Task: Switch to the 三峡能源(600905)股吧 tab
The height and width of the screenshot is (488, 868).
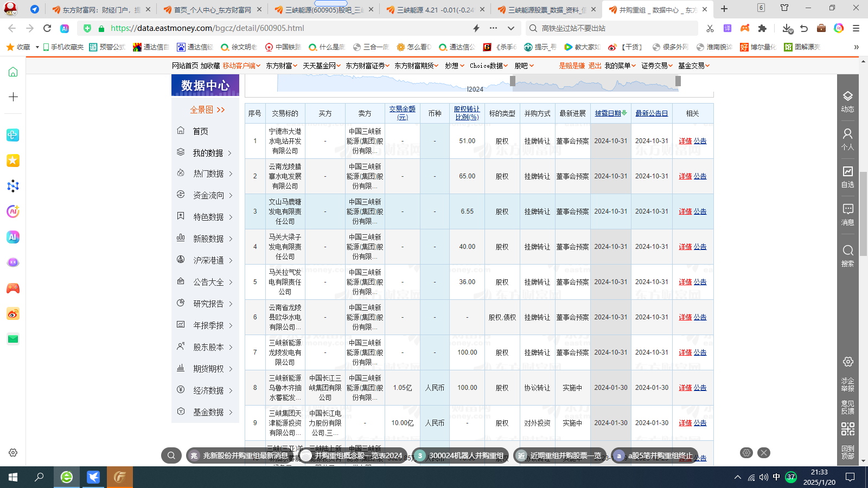Action: (323, 9)
